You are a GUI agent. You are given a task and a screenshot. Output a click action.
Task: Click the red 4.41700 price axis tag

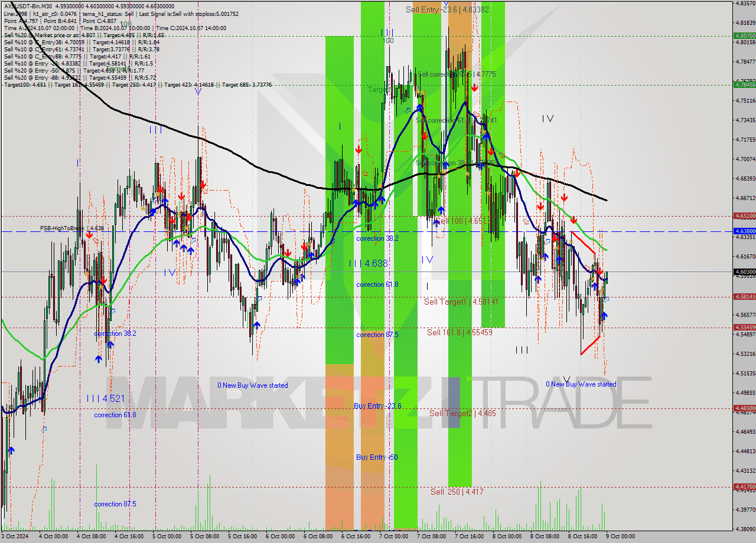click(745, 486)
